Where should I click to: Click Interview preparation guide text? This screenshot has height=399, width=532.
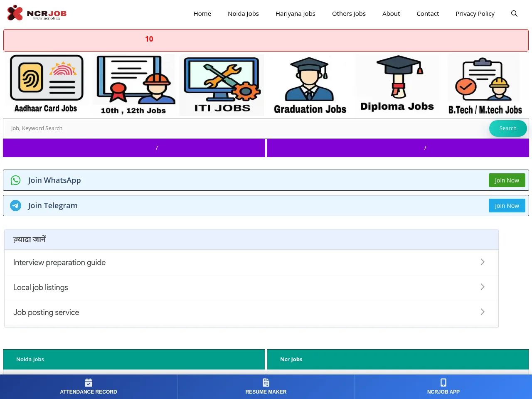click(59, 263)
